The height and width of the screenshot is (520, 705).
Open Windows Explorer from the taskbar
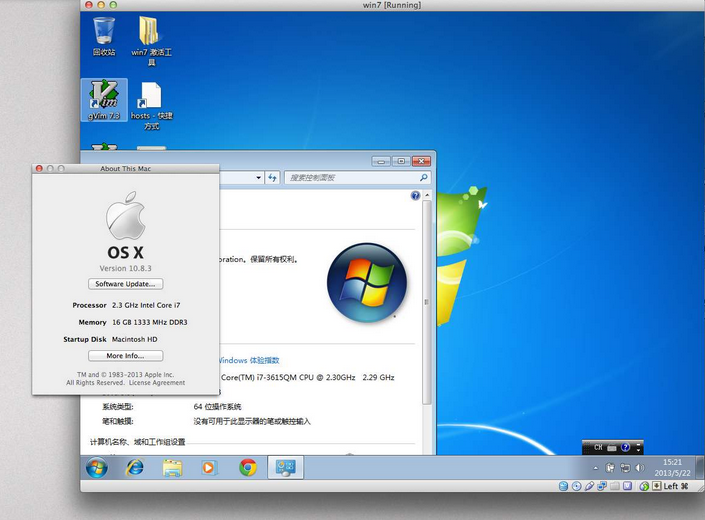pos(172,467)
